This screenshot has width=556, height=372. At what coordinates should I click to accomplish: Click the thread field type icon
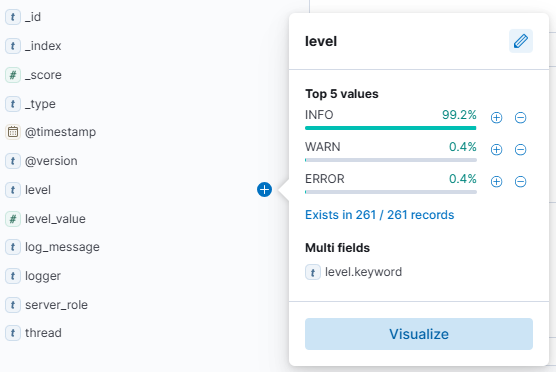point(13,333)
